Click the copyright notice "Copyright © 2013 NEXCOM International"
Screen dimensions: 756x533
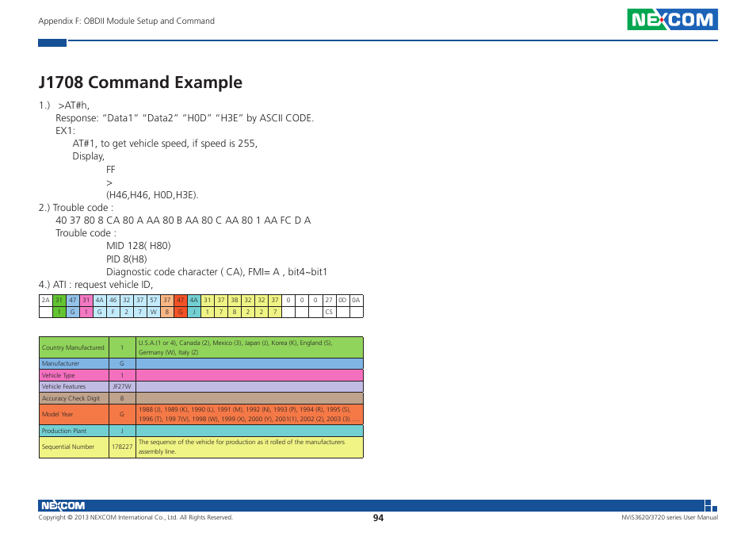point(136,518)
